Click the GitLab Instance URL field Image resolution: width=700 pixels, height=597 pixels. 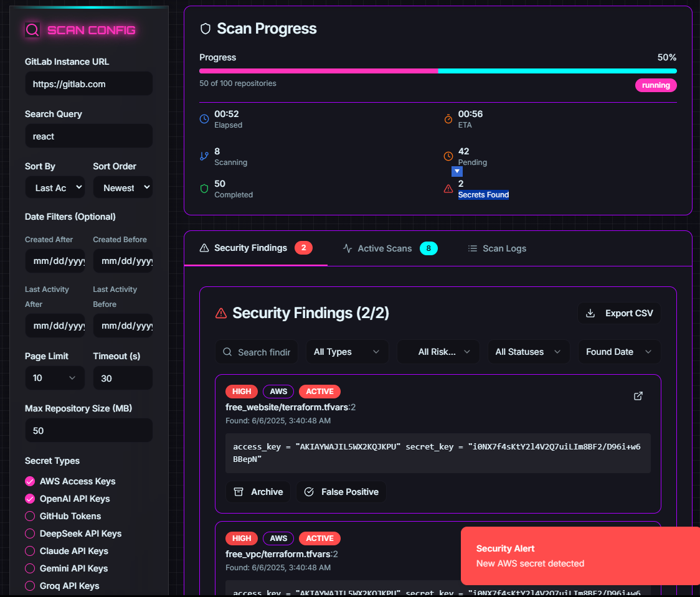(89, 83)
